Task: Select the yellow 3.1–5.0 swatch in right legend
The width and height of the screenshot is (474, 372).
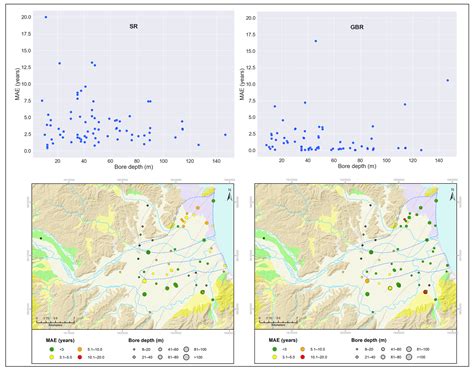Action: pos(275,357)
